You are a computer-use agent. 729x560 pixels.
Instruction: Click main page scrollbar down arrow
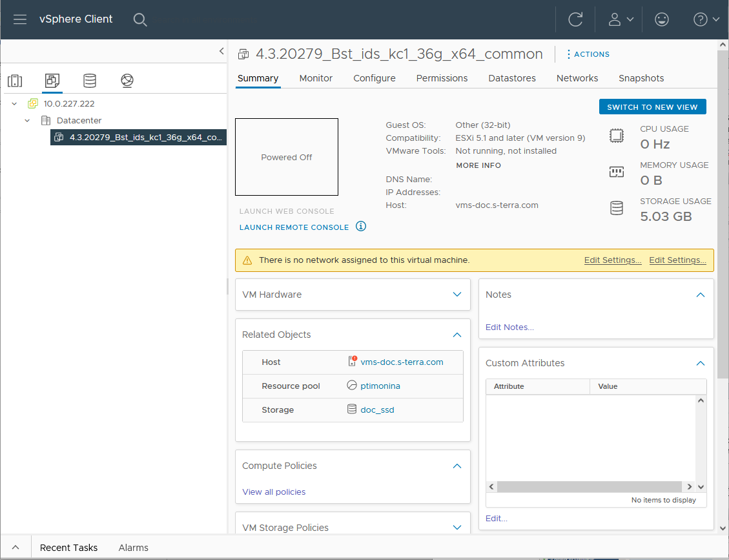(x=723, y=528)
